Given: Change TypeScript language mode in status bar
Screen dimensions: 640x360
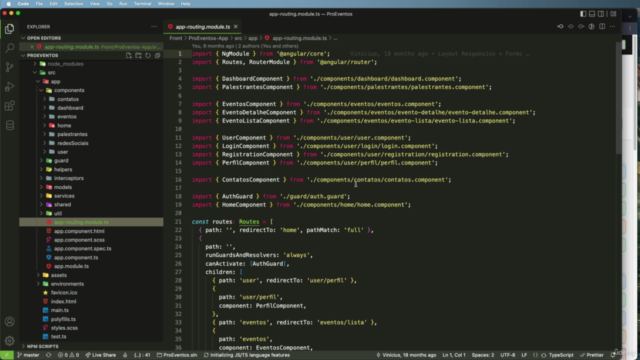Looking at the screenshot, I should tap(561, 355).
